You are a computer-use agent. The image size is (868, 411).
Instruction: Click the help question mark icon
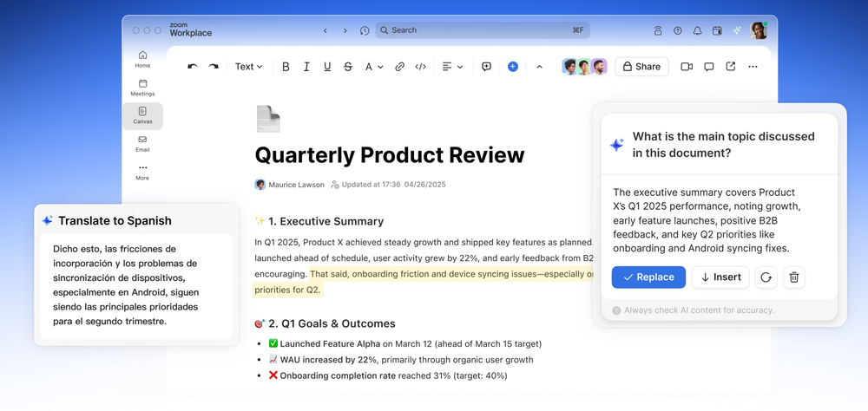pos(678,30)
